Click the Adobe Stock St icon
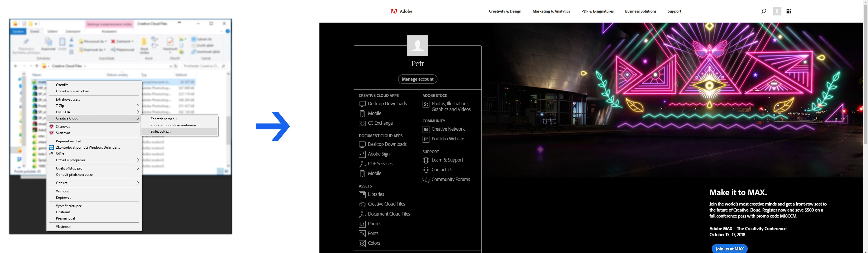868x253 pixels. [x=426, y=104]
